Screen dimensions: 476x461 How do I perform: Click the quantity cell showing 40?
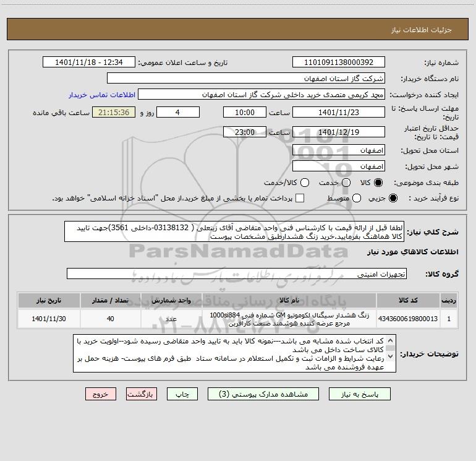(x=111, y=319)
